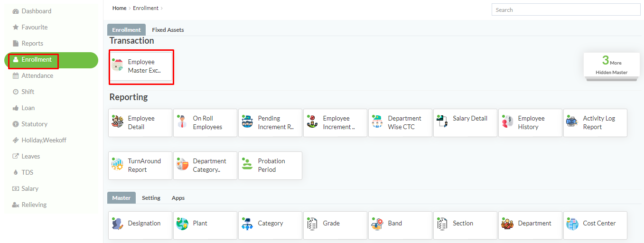Open the Employee History report

pos(531,123)
